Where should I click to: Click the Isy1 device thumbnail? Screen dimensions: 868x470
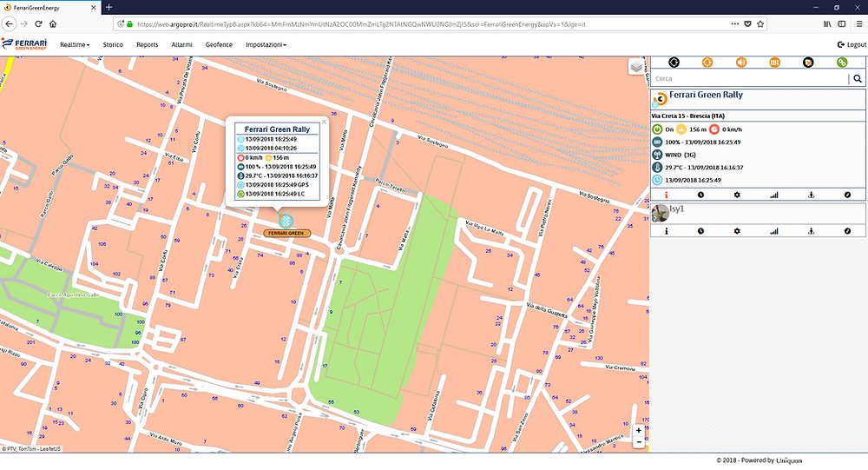click(x=660, y=214)
